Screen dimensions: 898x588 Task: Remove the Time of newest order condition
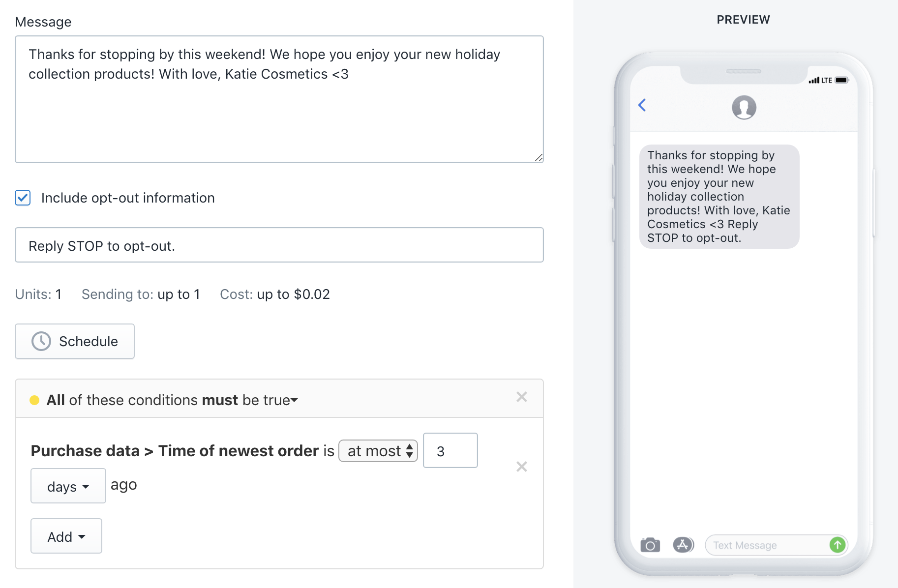click(522, 467)
